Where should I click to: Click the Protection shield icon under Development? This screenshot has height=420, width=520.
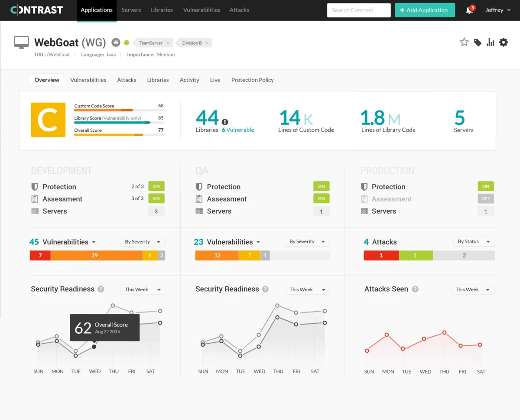click(34, 186)
